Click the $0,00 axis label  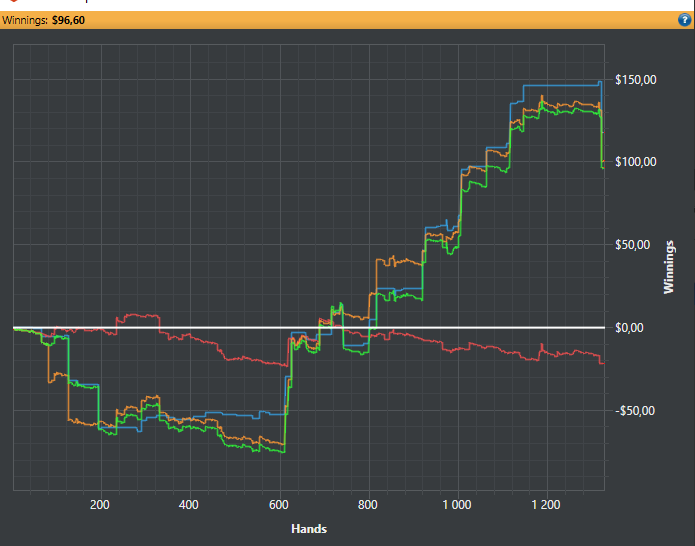629,328
